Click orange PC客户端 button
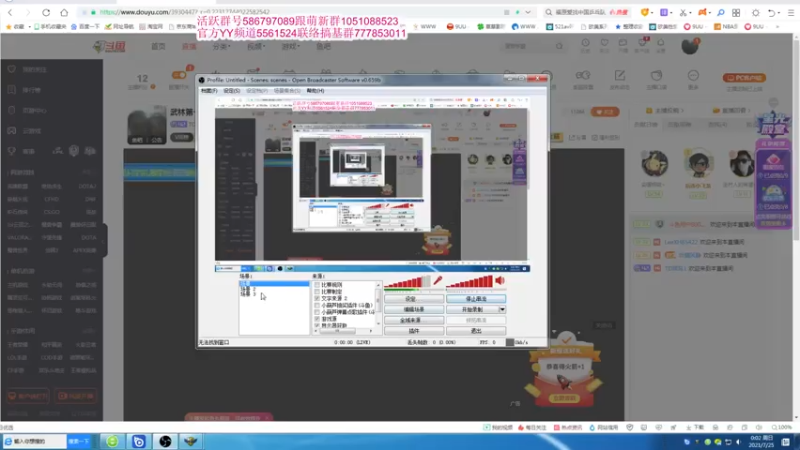The width and height of the screenshot is (800, 450). 744,78
